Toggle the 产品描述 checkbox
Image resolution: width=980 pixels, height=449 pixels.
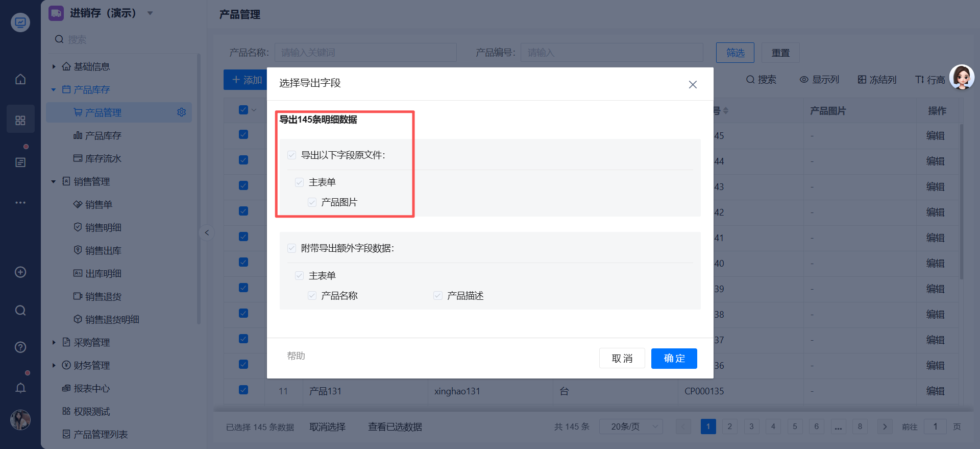pyautogui.click(x=438, y=296)
